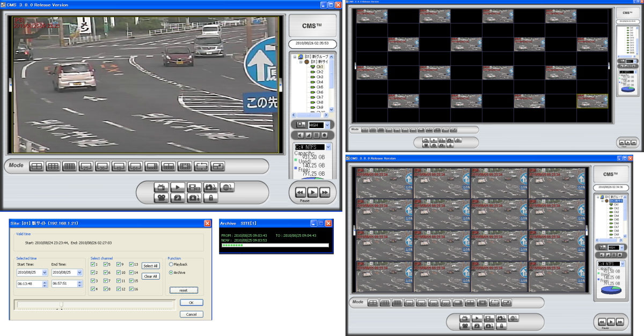Select 9-split mode in single-camera CMS window
Image resolution: width=644 pixels, height=336 pixels.
(53, 166)
